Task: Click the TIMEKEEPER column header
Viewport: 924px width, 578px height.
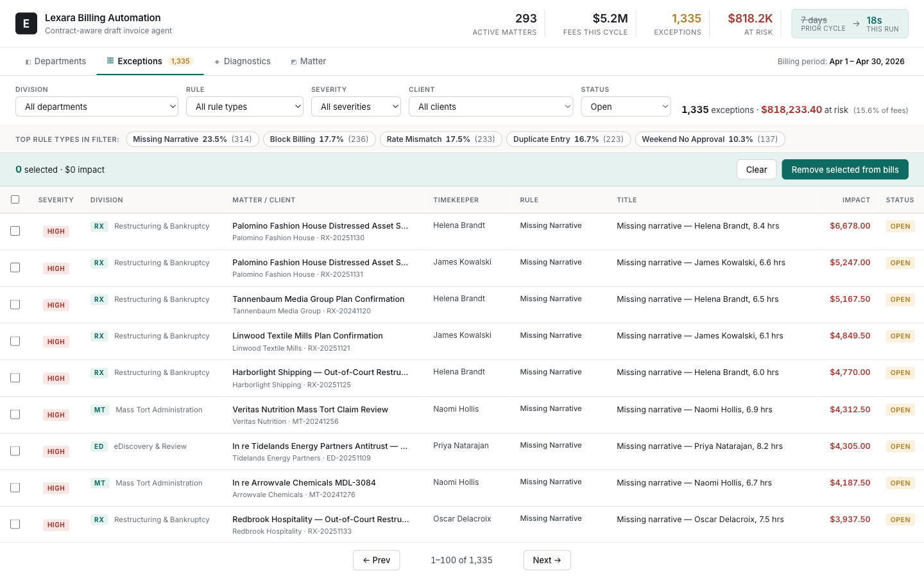Action: 456,200
